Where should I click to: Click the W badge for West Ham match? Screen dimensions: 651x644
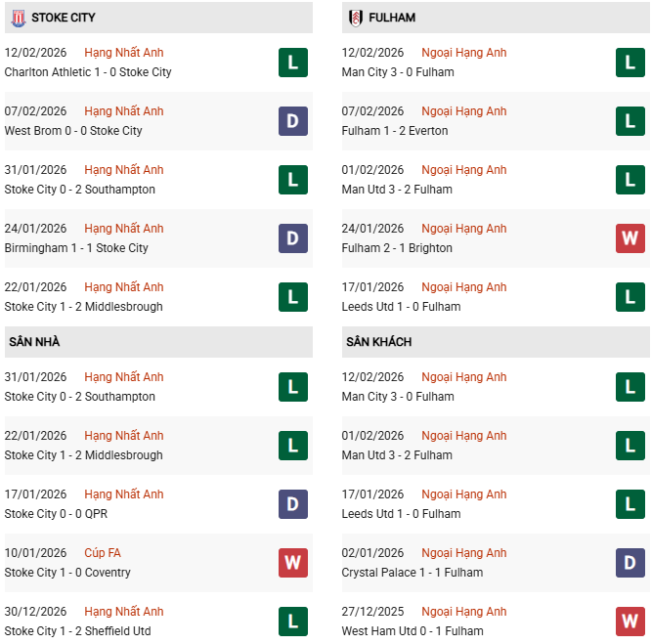click(630, 622)
